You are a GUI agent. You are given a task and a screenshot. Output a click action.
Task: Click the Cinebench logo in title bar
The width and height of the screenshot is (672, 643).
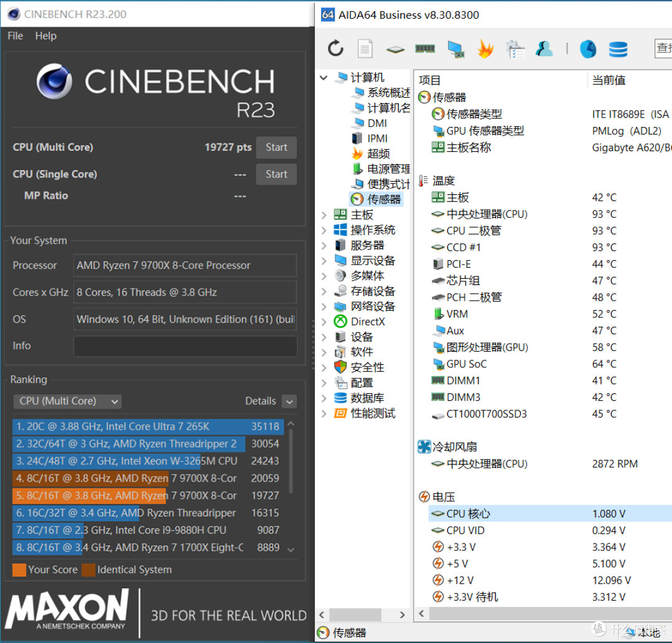[x=14, y=14]
